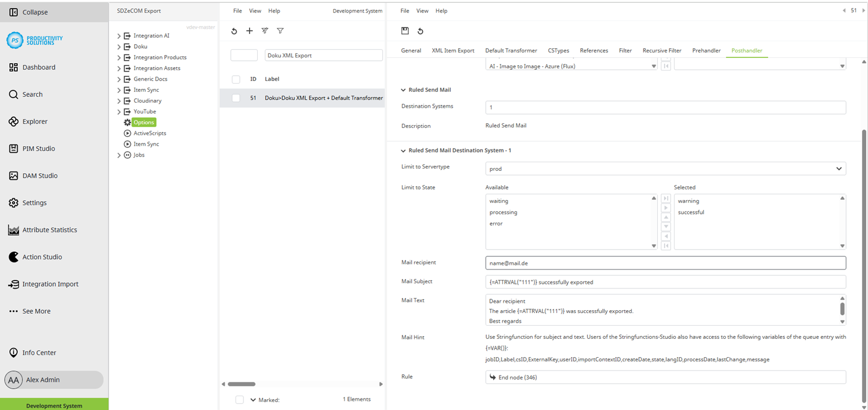Tick the select-all checkbox in the list header

pyautogui.click(x=236, y=79)
